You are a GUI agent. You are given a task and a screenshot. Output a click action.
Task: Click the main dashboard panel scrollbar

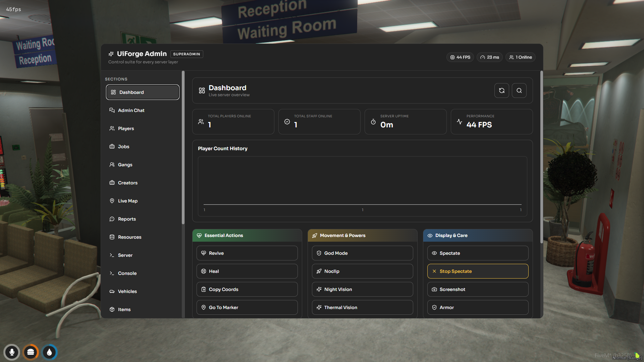(541, 157)
